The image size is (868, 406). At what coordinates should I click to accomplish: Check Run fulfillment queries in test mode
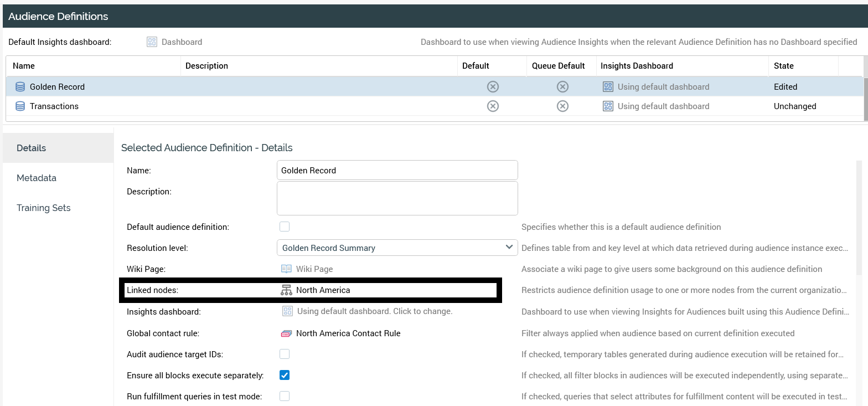[285, 396]
